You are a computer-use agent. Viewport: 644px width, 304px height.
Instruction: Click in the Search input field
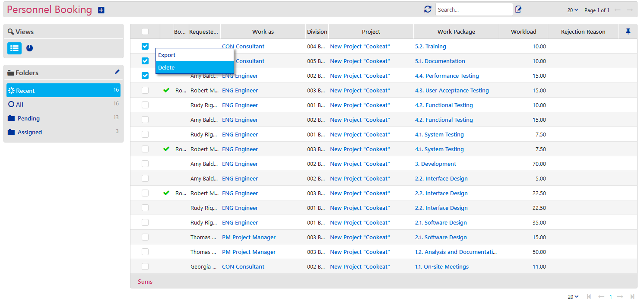[x=473, y=9]
